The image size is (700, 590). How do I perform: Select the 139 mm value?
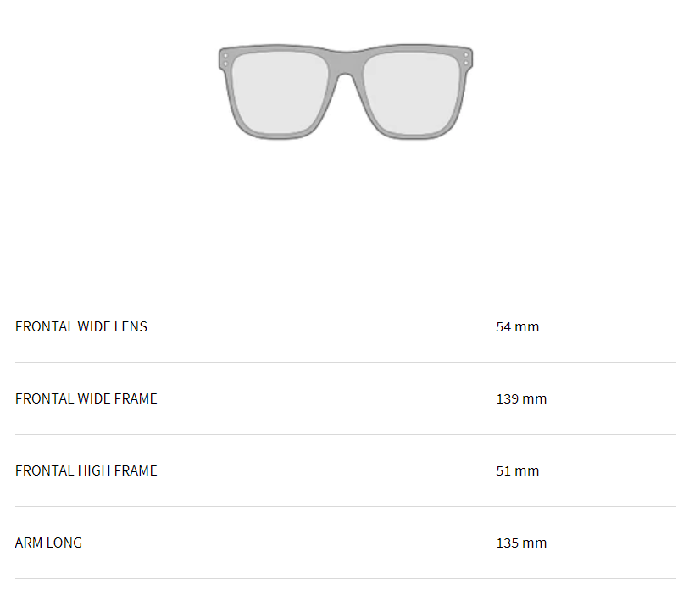(521, 398)
